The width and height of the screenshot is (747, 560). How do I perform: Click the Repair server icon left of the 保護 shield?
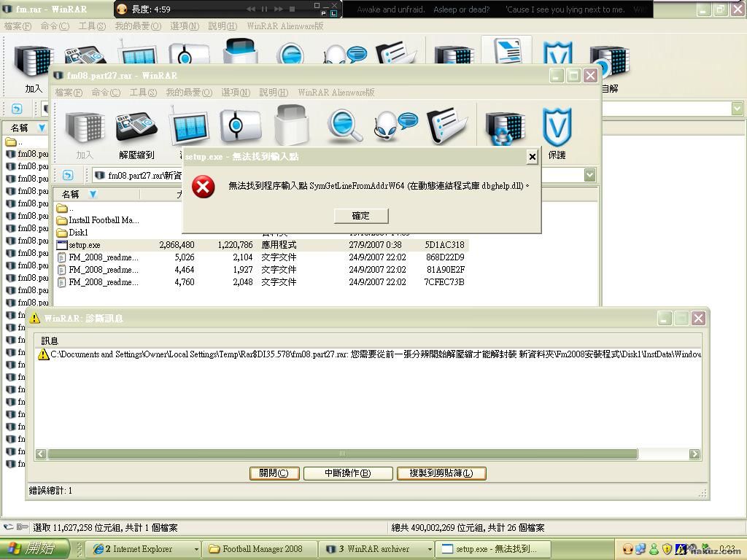pos(505,128)
